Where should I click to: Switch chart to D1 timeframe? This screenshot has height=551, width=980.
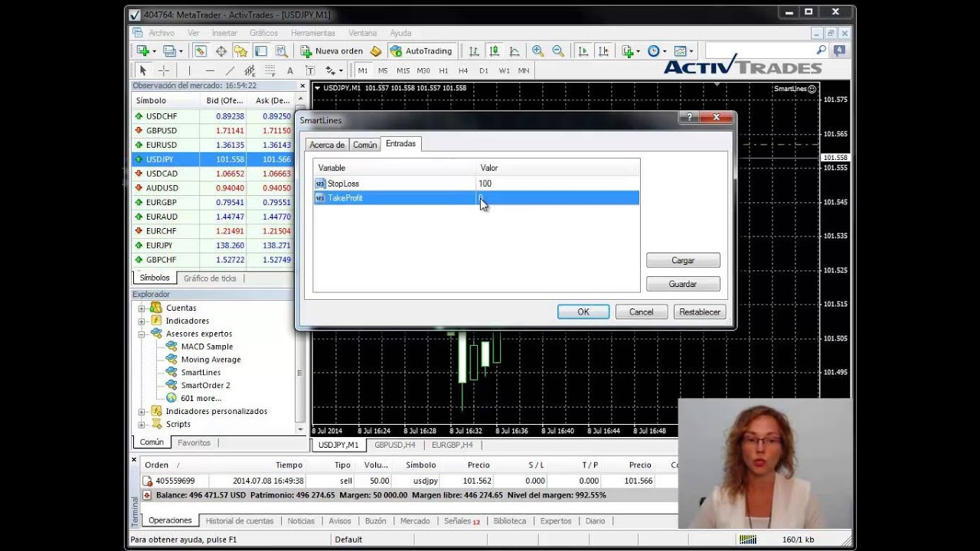(484, 70)
